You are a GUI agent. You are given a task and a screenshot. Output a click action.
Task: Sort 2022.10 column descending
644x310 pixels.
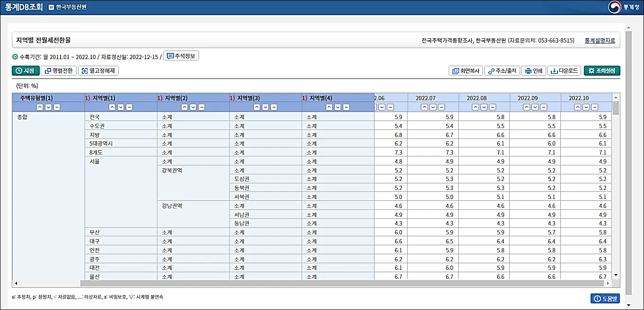point(586,107)
